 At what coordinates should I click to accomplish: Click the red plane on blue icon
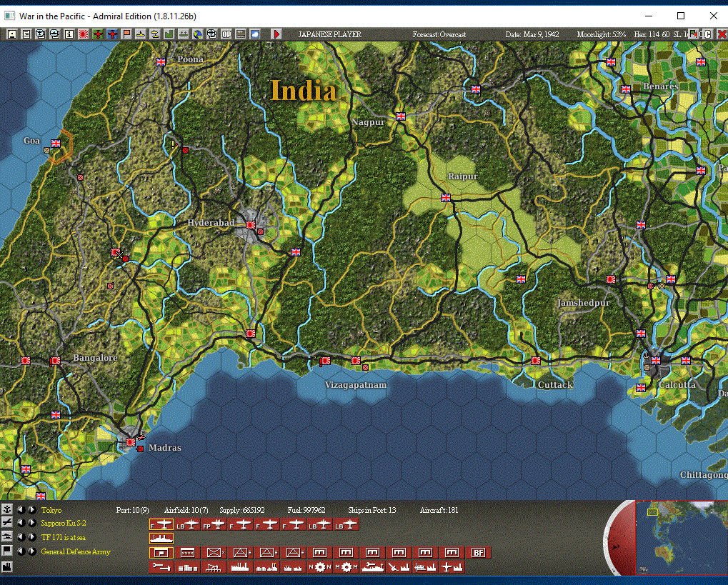pos(112,34)
